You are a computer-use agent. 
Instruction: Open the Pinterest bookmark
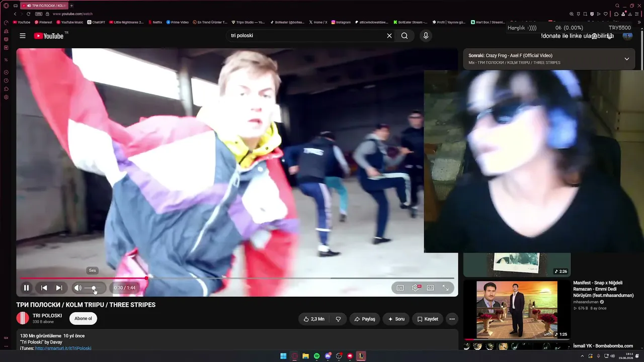pyautogui.click(x=43, y=22)
